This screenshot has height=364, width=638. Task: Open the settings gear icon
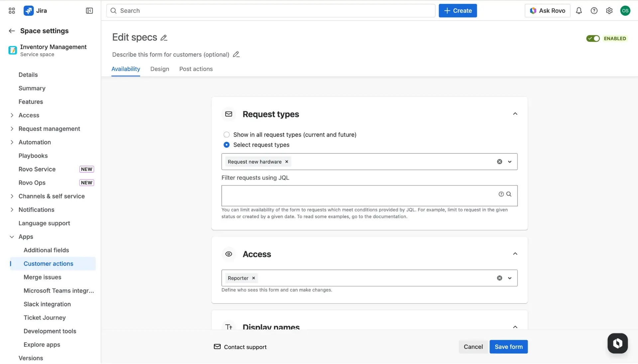609,11
